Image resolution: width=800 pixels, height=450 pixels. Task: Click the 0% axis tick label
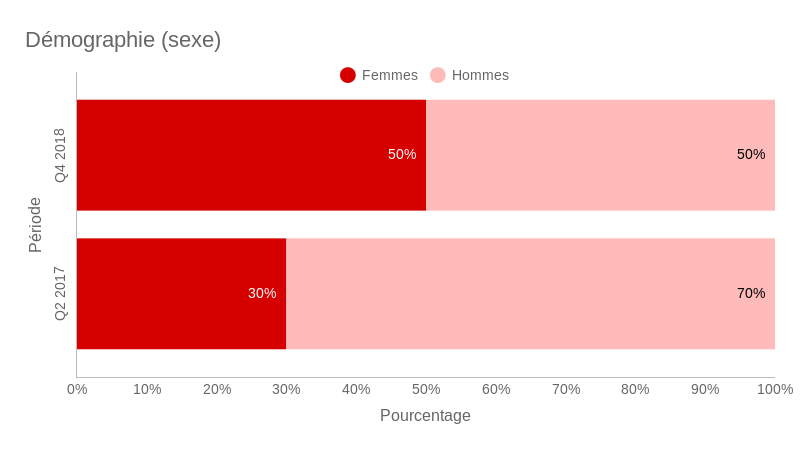77,389
